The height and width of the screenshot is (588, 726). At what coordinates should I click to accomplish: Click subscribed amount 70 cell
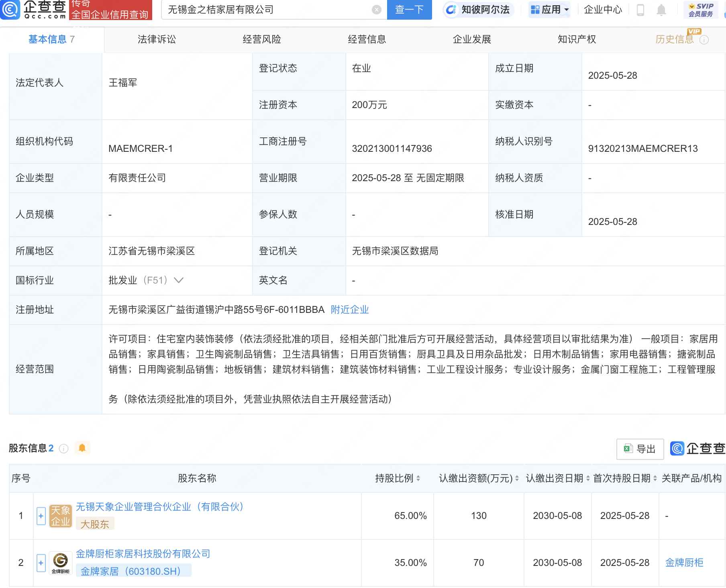479,563
